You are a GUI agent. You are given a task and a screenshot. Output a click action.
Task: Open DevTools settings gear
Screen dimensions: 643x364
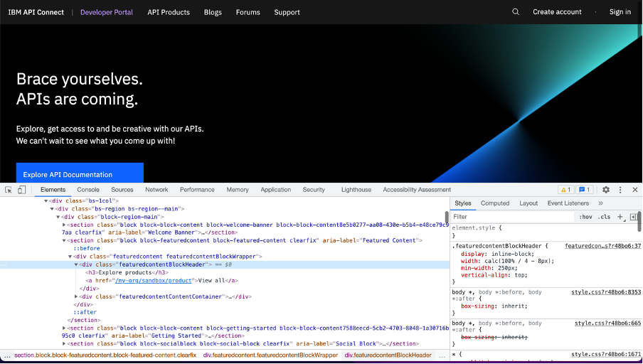pyautogui.click(x=606, y=190)
